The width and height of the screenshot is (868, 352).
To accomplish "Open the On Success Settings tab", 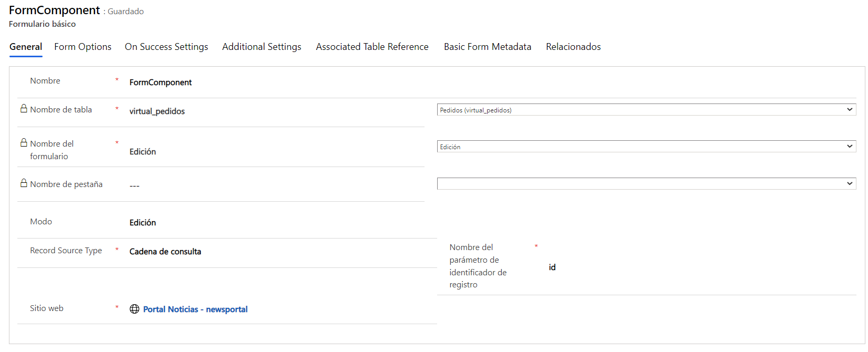I will (x=166, y=47).
